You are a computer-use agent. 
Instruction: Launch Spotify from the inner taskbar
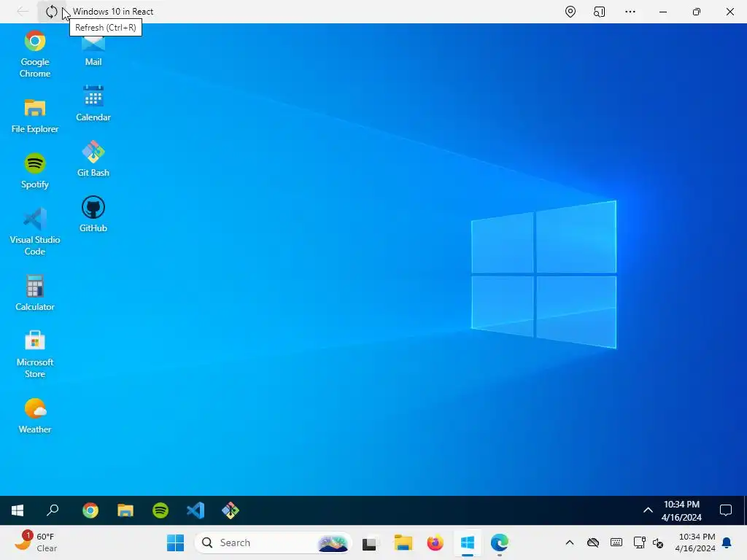point(160,510)
